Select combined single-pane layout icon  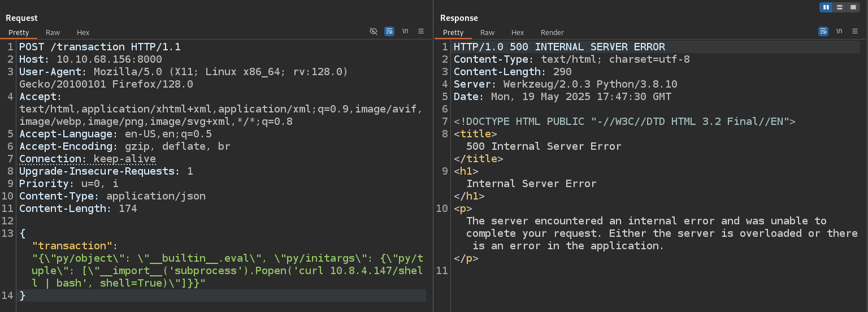pyautogui.click(x=853, y=7)
